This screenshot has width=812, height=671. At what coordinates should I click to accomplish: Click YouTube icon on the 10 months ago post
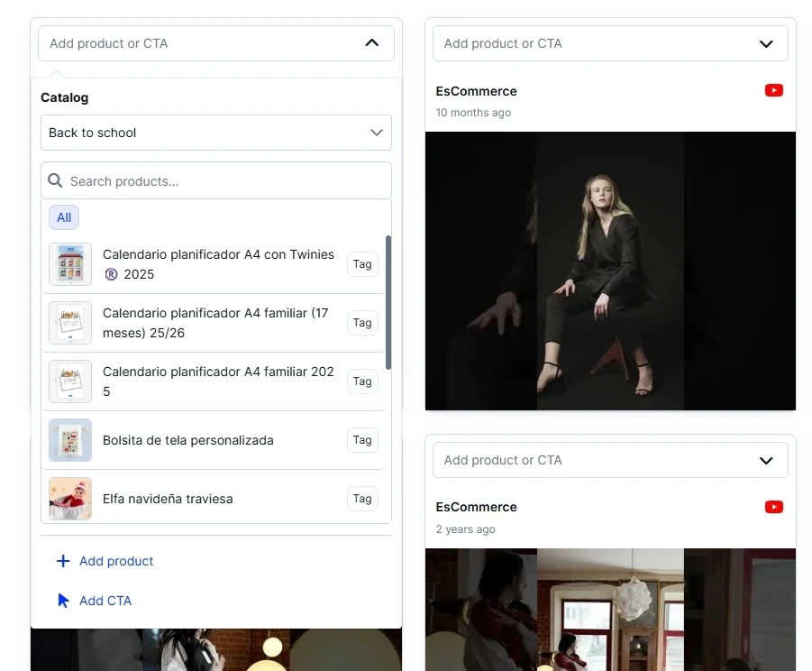[x=773, y=91]
